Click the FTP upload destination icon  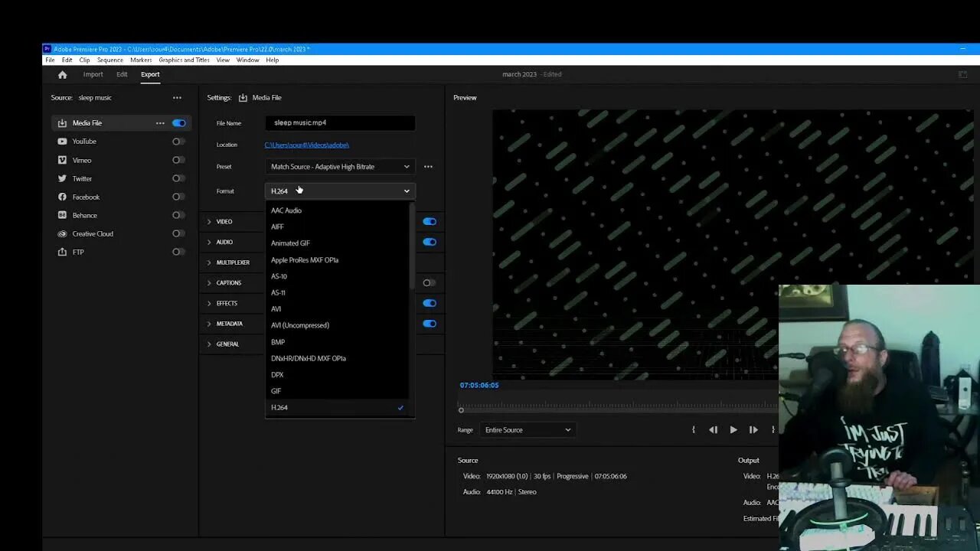pyautogui.click(x=63, y=252)
